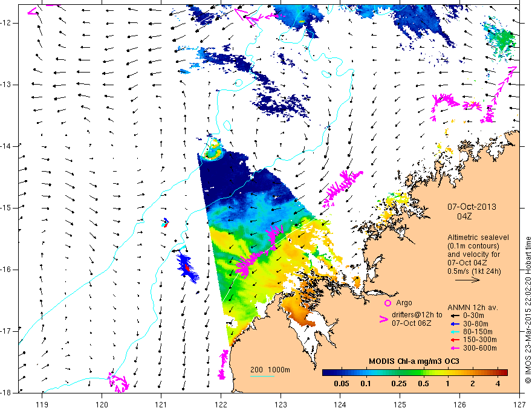Click the "and velocity for" text
Screen dimensions: 532x411
[473, 254]
